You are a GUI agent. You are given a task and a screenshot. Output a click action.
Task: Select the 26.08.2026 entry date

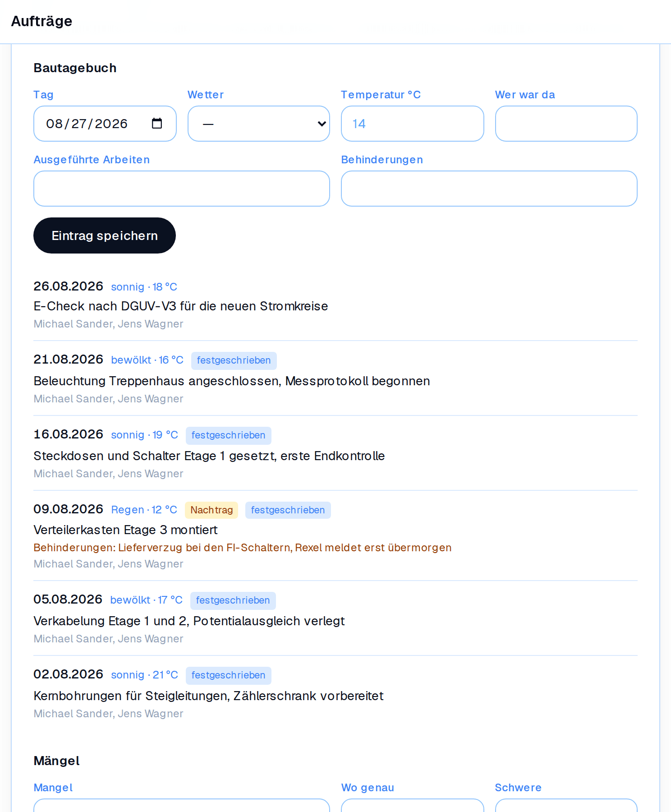[x=69, y=286]
